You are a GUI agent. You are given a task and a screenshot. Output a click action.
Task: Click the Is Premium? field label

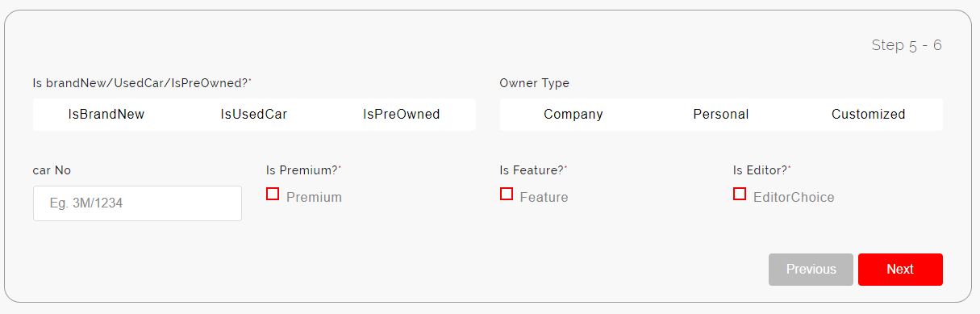coord(303,170)
